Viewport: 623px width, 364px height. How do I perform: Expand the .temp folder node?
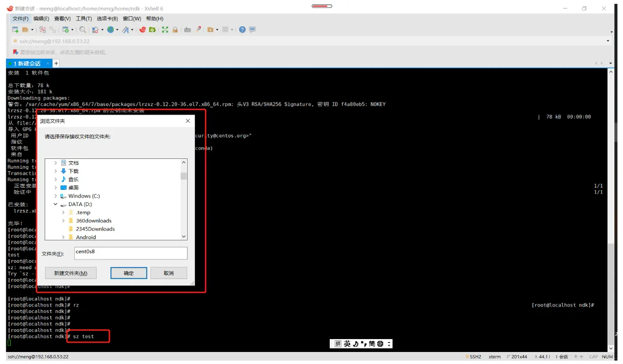click(63, 213)
